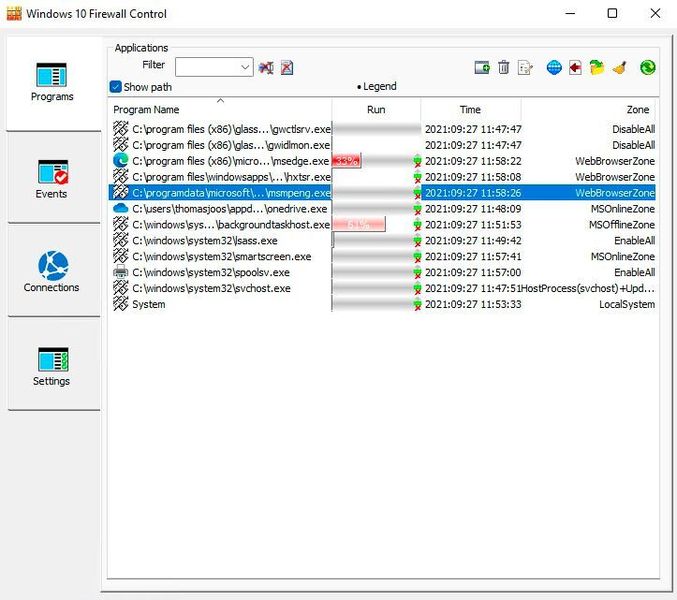Click the LocalSystem zone cell
This screenshot has height=600, width=677.
(627, 304)
